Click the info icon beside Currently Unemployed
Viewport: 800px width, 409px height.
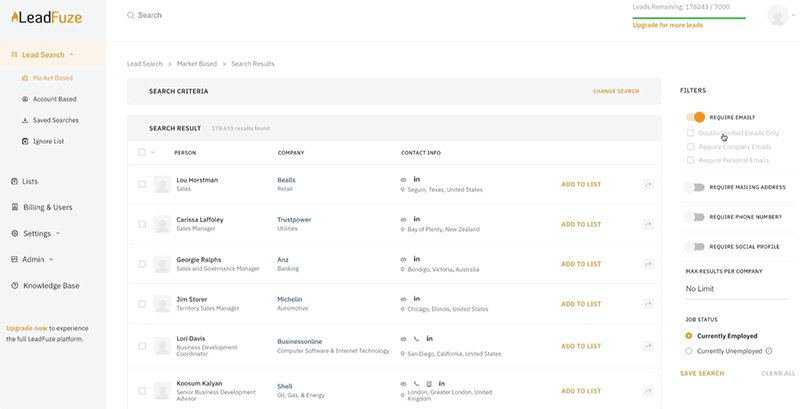click(767, 351)
